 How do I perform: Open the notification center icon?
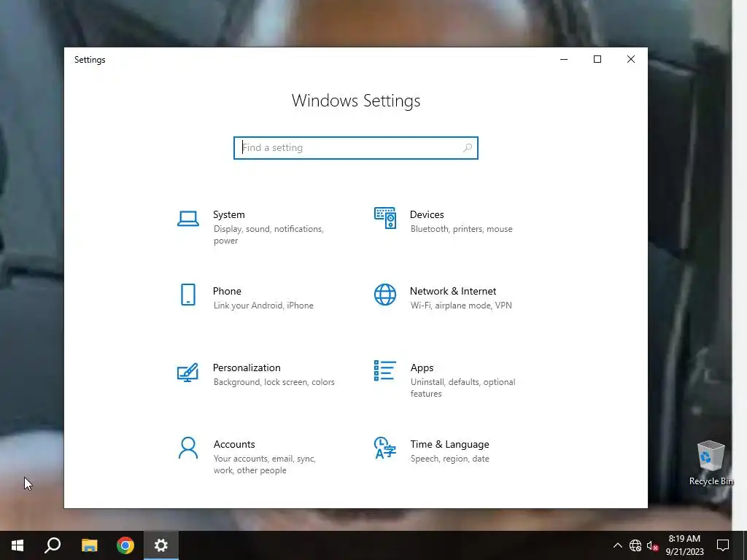723,545
